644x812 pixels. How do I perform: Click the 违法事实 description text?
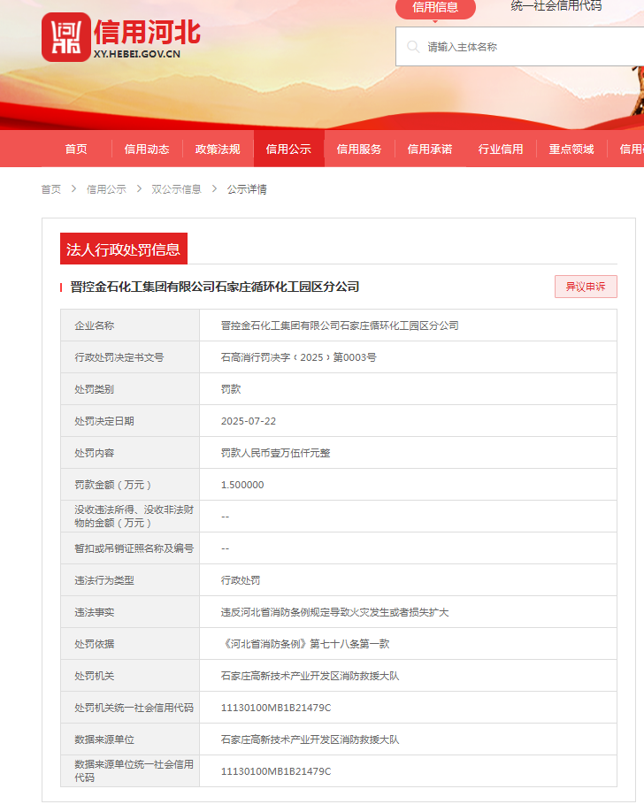(x=334, y=612)
